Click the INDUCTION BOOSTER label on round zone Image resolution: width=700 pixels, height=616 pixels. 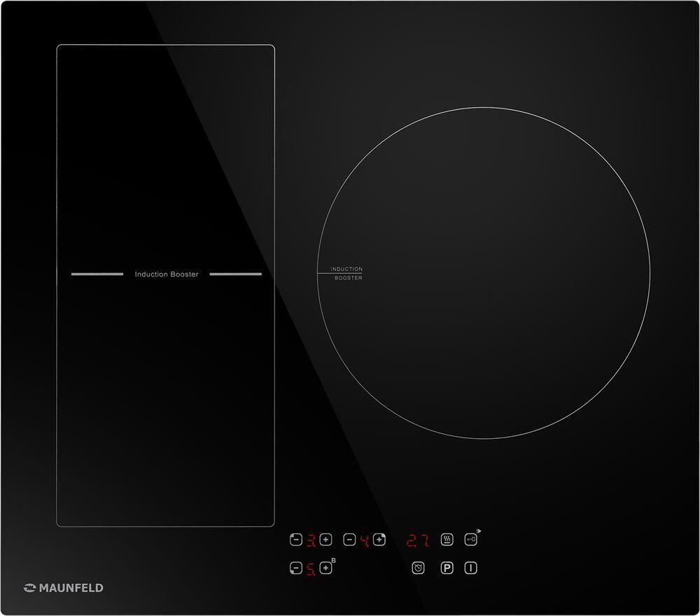pos(346,274)
